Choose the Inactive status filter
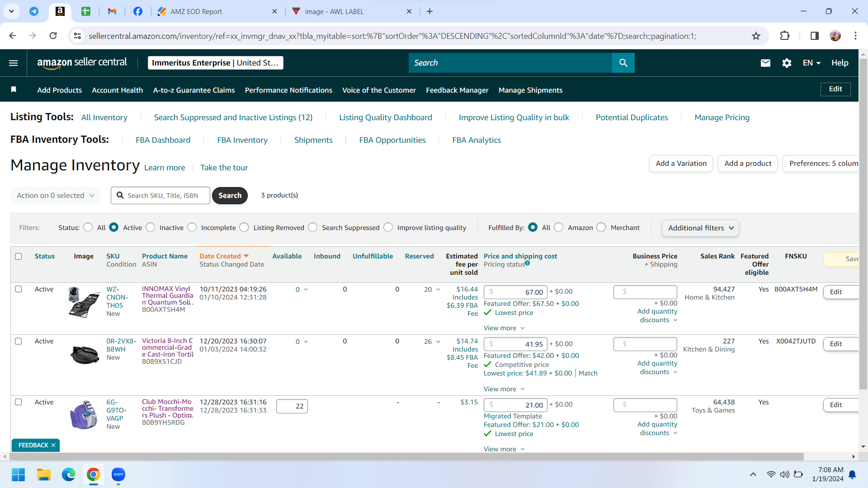Viewport: 868px width, 488px height. [x=151, y=227]
